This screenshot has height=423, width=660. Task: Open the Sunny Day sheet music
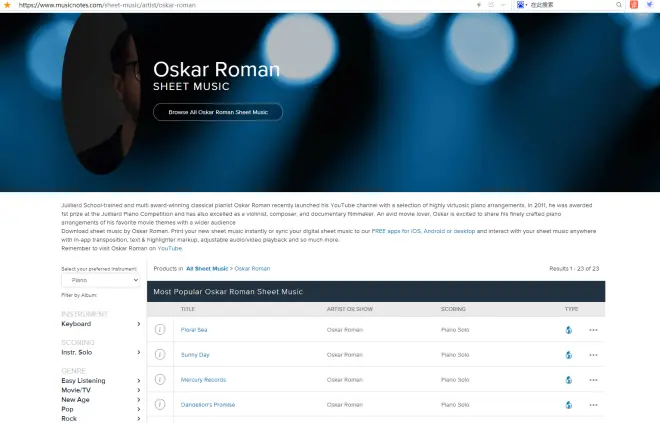click(195, 355)
